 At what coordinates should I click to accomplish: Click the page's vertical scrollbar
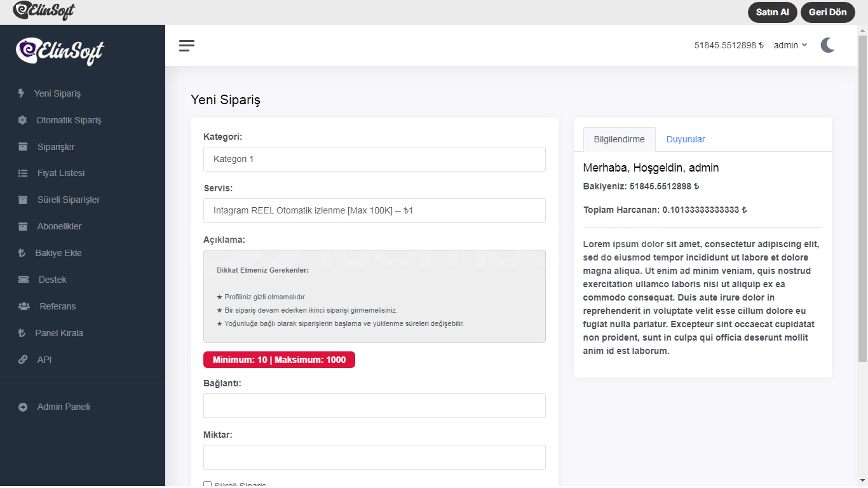862,191
